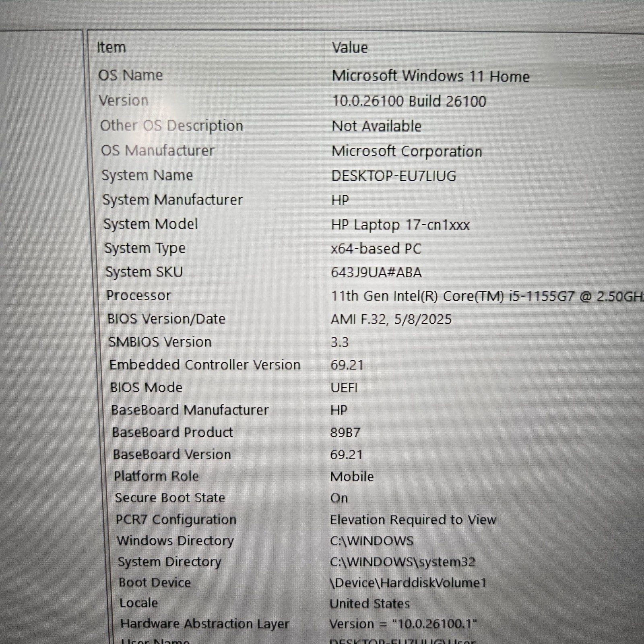Select the Microsoft Corporation value
This screenshot has height=644, width=644.
(407, 151)
